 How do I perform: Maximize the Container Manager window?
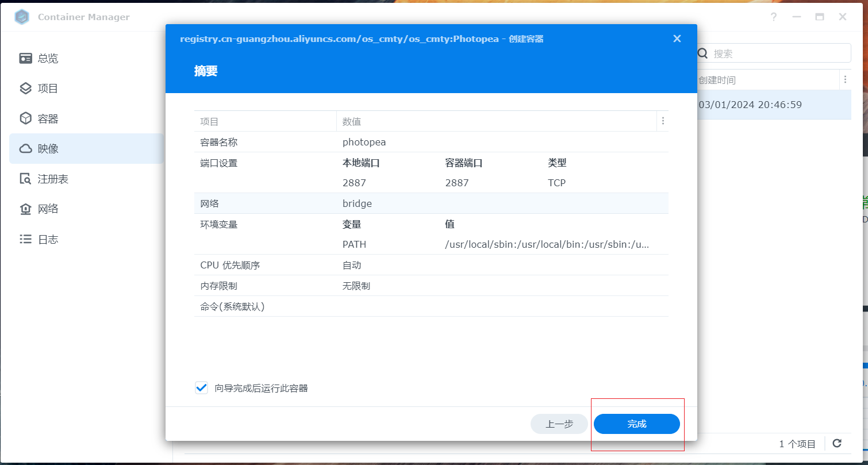click(820, 17)
